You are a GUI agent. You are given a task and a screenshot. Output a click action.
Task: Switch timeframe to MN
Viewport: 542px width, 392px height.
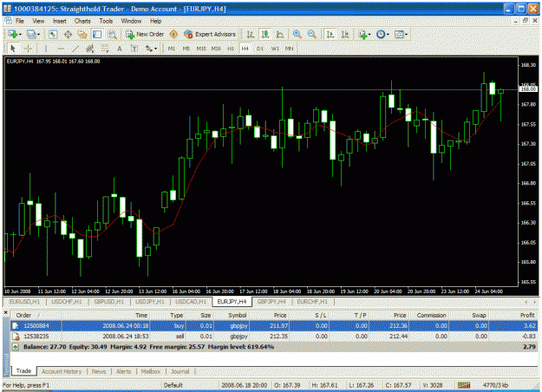[290, 49]
